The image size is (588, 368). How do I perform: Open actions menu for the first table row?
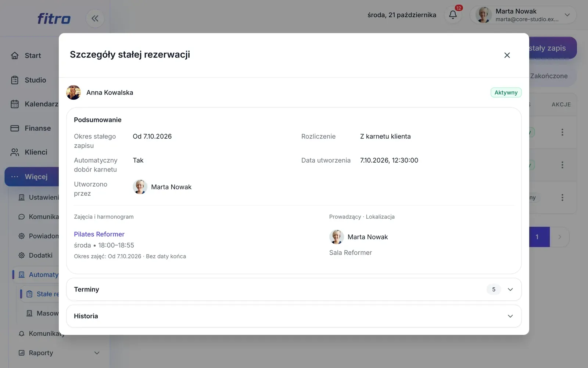click(562, 132)
